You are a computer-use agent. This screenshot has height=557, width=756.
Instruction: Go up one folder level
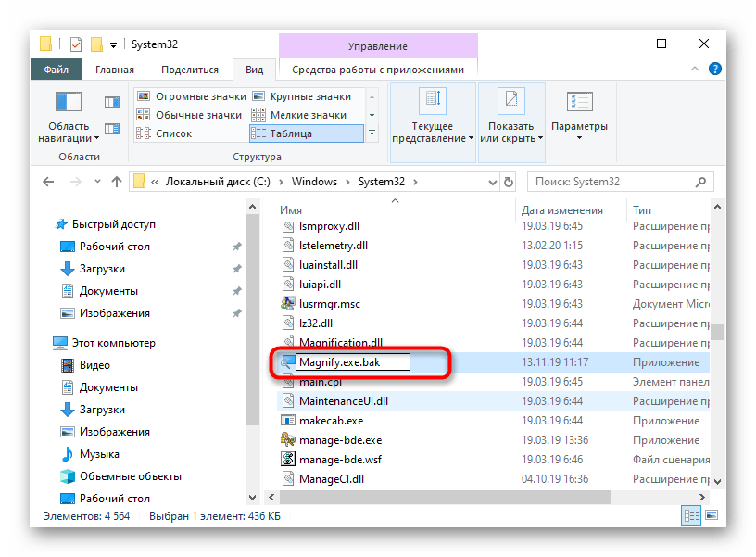tap(116, 182)
